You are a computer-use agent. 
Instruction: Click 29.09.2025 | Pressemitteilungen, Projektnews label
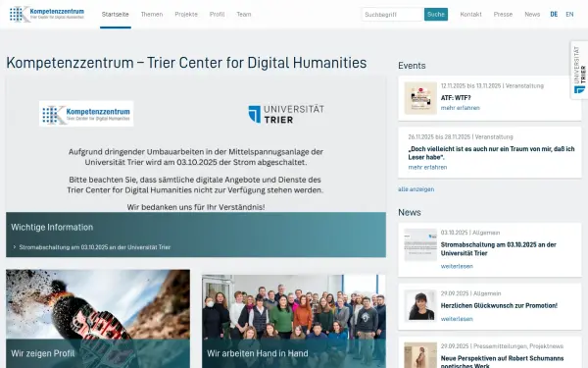pyautogui.click(x=502, y=345)
